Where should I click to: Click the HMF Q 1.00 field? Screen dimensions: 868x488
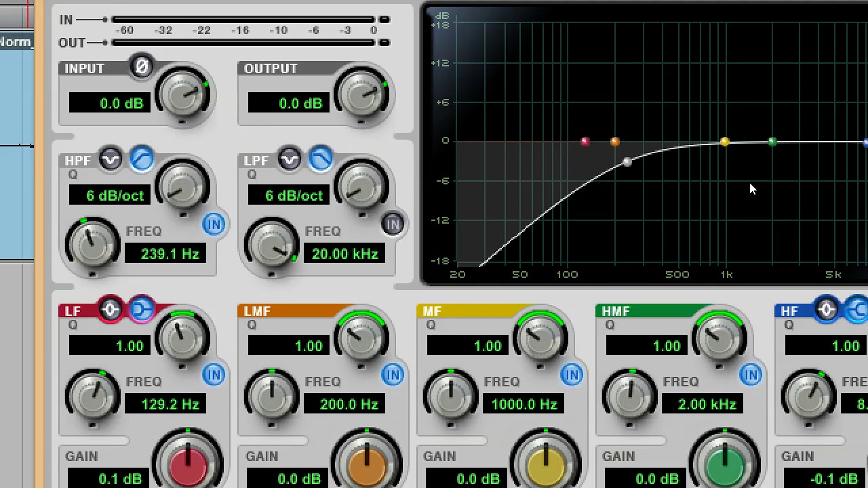coord(647,346)
